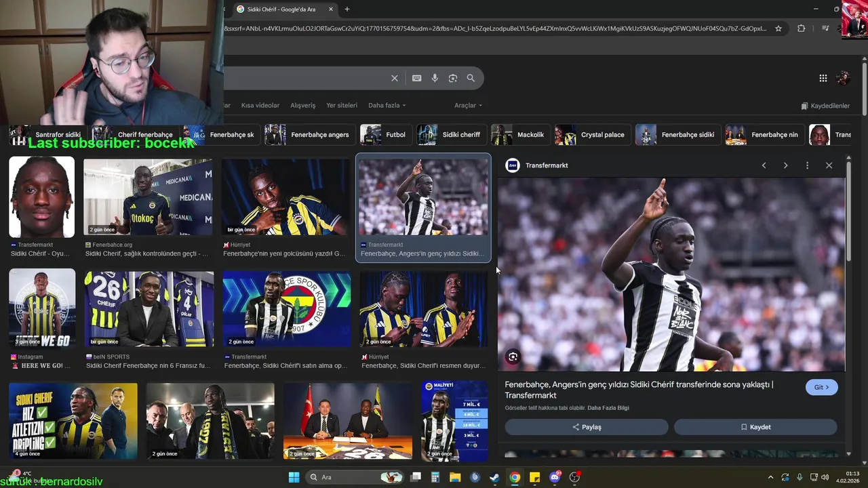The image size is (868, 488).
Task: Select the Fenerbahçe sidiki filter chip
Action: (x=678, y=135)
